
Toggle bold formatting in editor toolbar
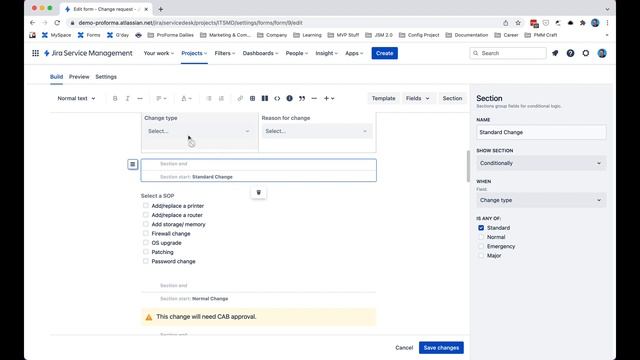115,98
